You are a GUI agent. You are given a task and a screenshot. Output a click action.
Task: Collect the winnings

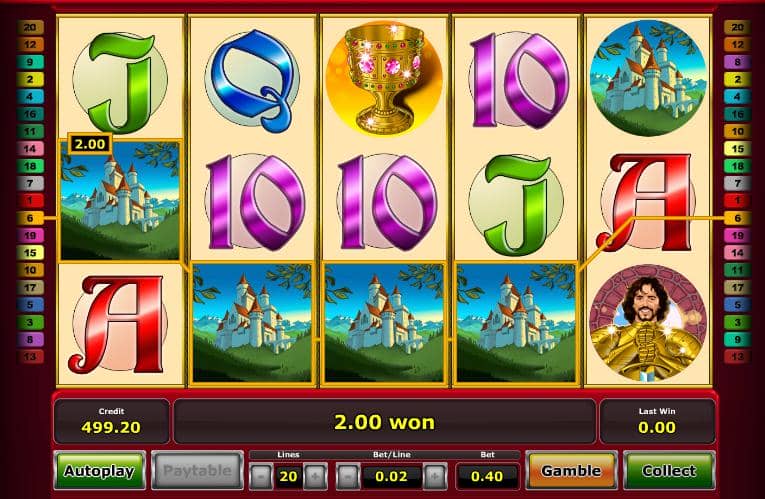(x=669, y=471)
